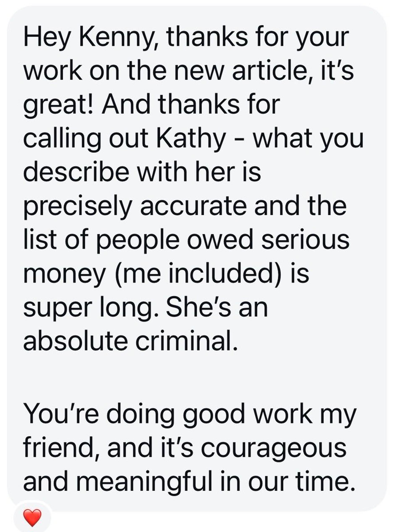Click the word "precisely" in the message
The width and height of the screenshot is (403, 532).
[77, 207]
